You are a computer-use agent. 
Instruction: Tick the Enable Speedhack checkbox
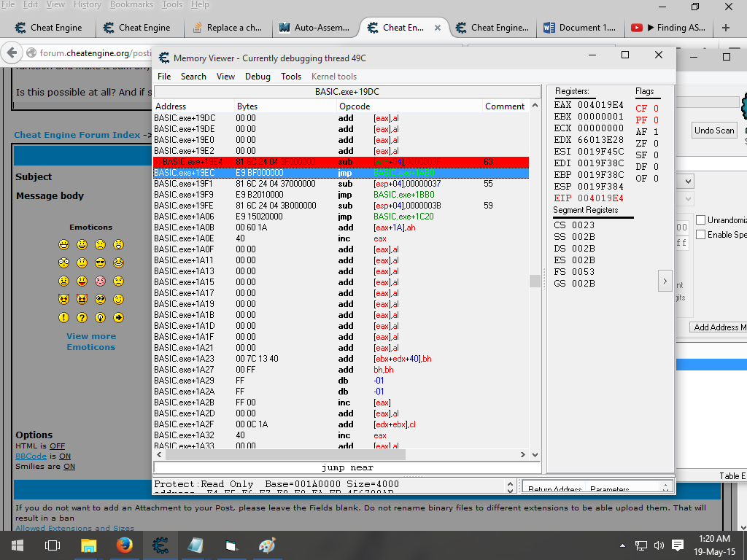701,235
